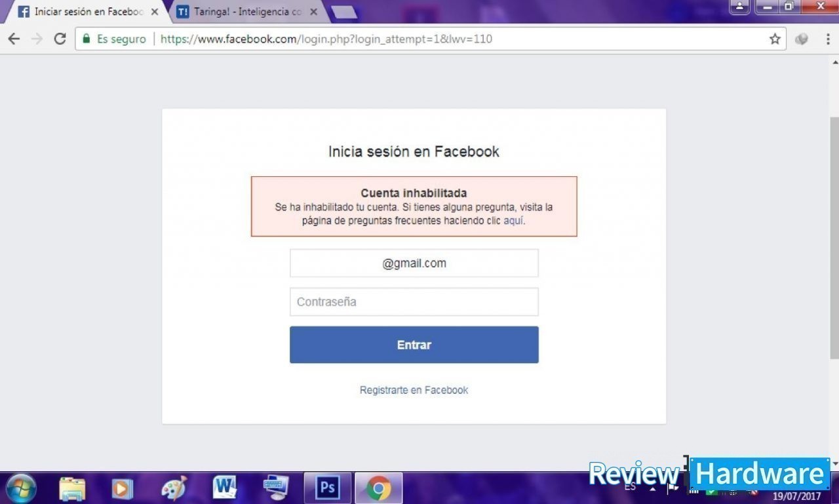
Task: Follow the 'aquí' link in the warning
Action: tap(513, 221)
